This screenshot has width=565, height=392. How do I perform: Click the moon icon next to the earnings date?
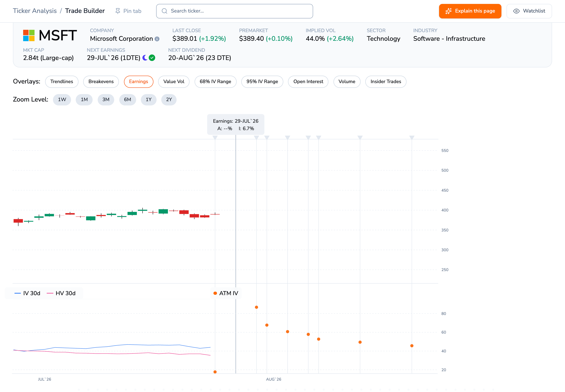(145, 58)
